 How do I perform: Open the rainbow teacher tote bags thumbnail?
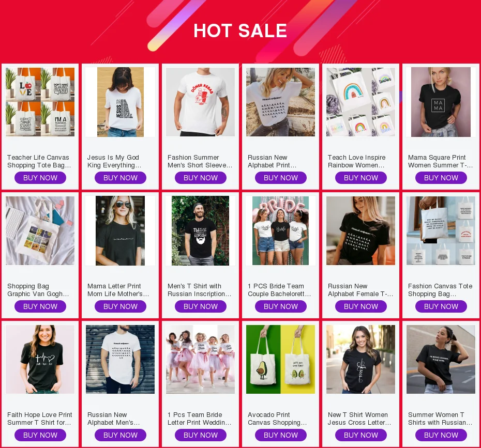click(x=361, y=102)
